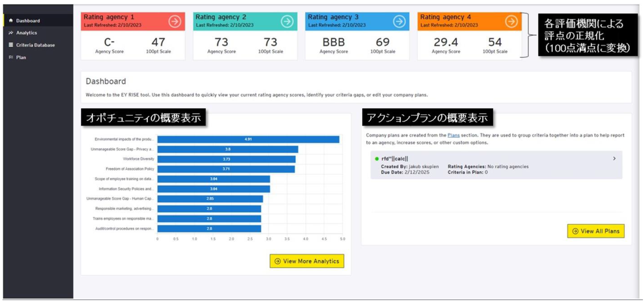Open Rating agency 2 arrow icon
Image resolution: width=644 pixels, height=306 pixels.
point(287,21)
